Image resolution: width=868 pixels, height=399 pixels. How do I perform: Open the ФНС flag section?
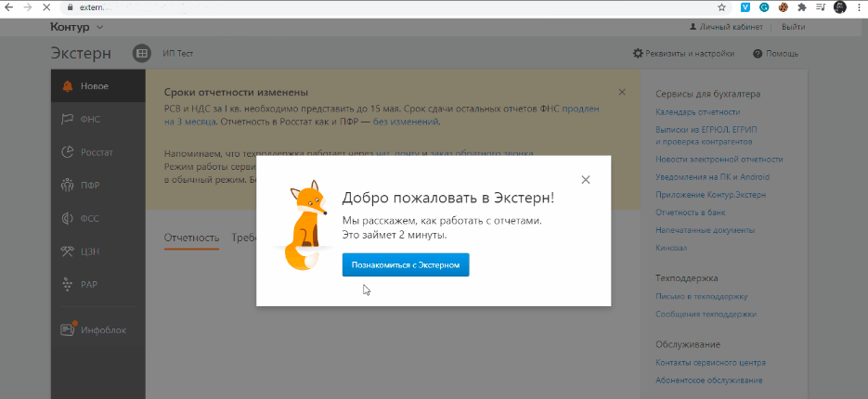(98, 119)
